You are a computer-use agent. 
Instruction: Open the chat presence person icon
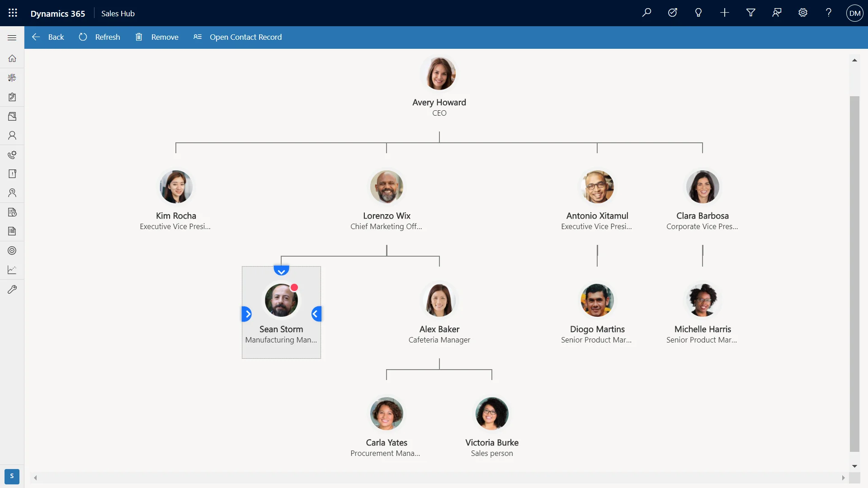click(777, 13)
